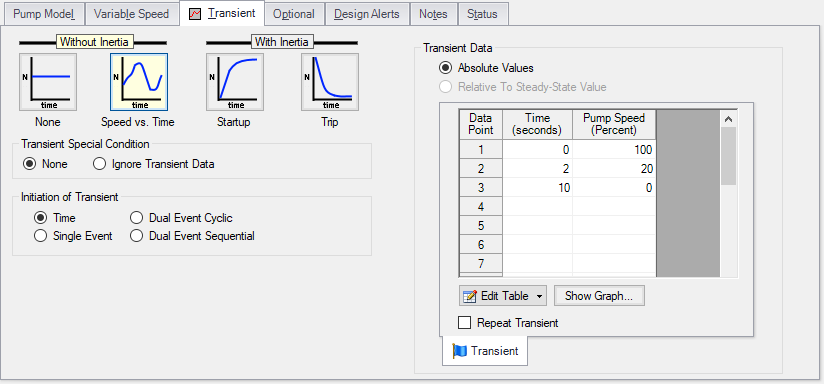
Task: Select the Transient tab at top
Action: click(222, 13)
